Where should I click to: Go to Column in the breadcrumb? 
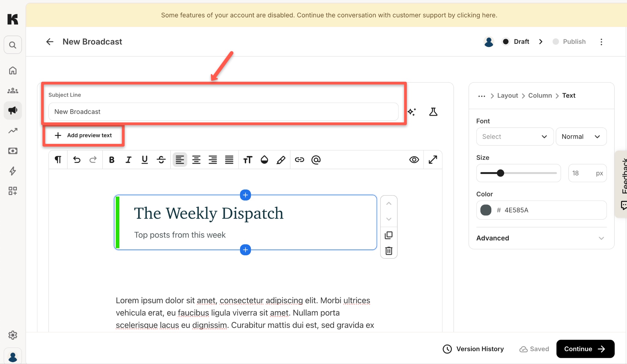(x=540, y=96)
